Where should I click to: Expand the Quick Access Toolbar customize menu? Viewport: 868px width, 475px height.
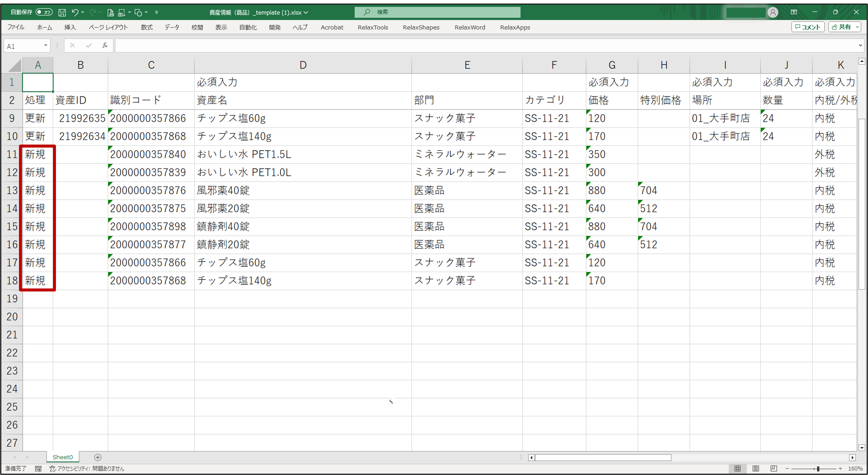pyautogui.click(x=157, y=12)
